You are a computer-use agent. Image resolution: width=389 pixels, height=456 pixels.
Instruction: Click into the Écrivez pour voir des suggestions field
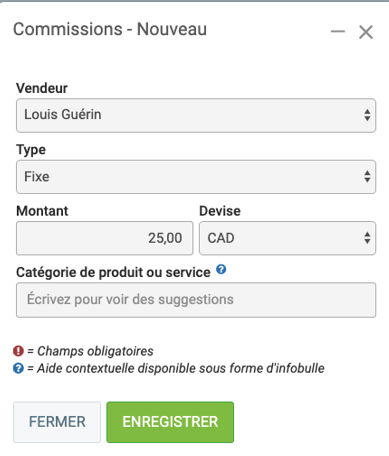(196, 300)
